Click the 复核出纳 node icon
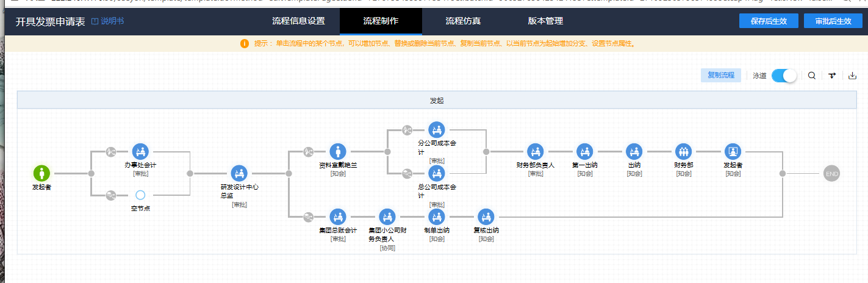This screenshot has width=868, height=283. coord(486,217)
